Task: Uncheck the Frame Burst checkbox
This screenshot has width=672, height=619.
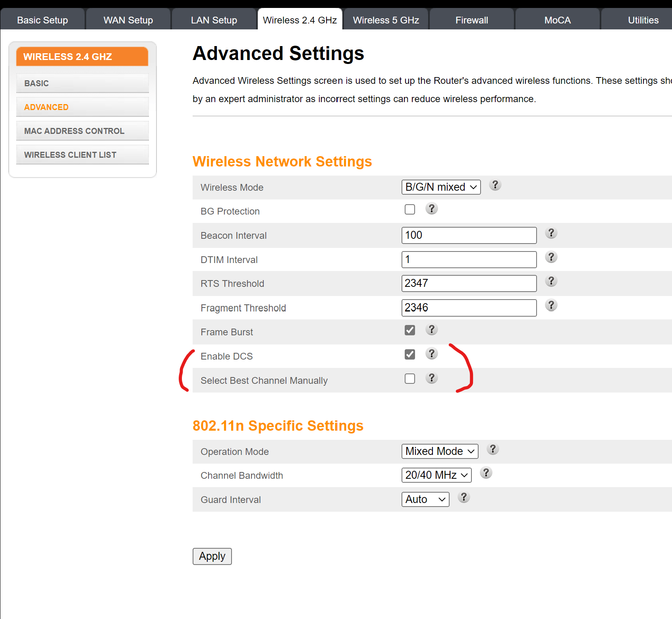Action: coord(410,330)
